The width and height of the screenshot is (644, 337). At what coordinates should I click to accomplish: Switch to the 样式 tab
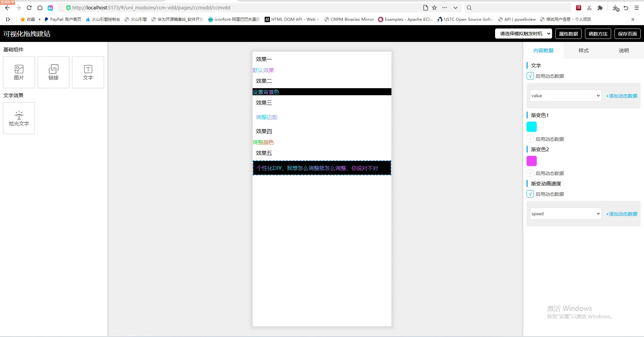(x=583, y=50)
